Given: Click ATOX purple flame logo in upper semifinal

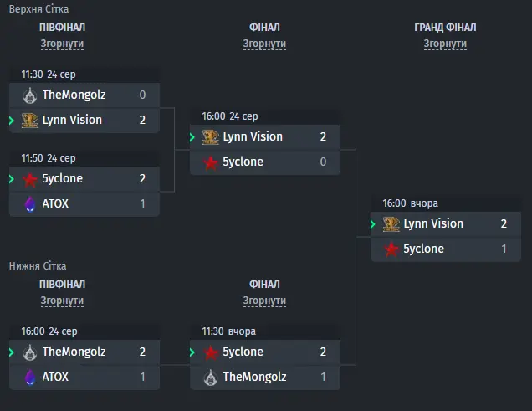Looking at the screenshot, I should (x=30, y=204).
